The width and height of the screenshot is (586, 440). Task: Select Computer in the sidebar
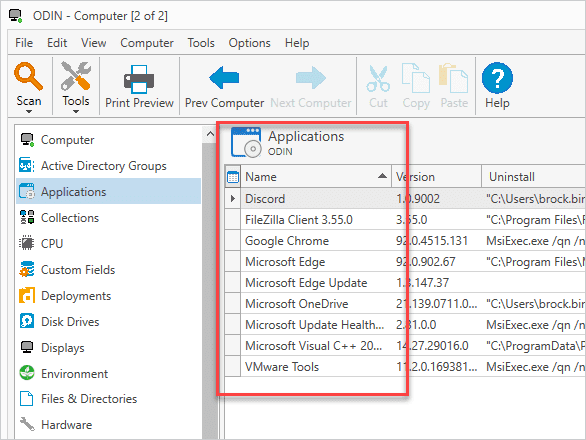coord(108,140)
